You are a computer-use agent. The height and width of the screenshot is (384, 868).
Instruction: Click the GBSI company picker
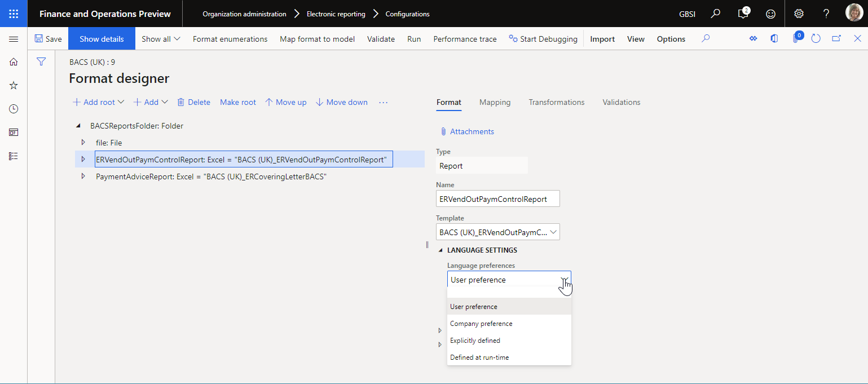[x=687, y=14]
